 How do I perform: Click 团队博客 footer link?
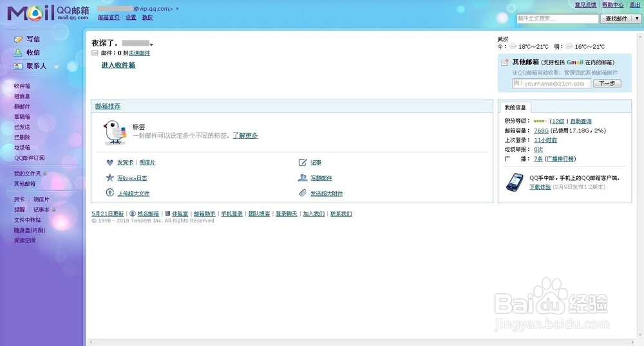click(x=259, y=214)
